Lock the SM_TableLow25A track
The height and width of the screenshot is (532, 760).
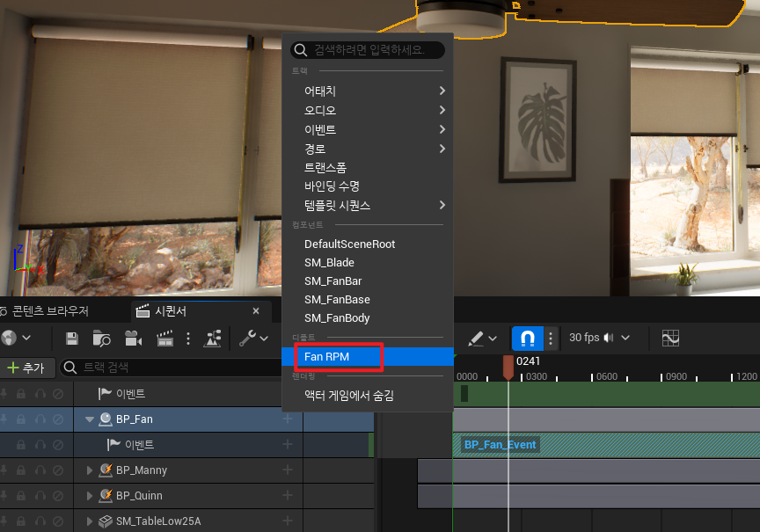point(21,521)
